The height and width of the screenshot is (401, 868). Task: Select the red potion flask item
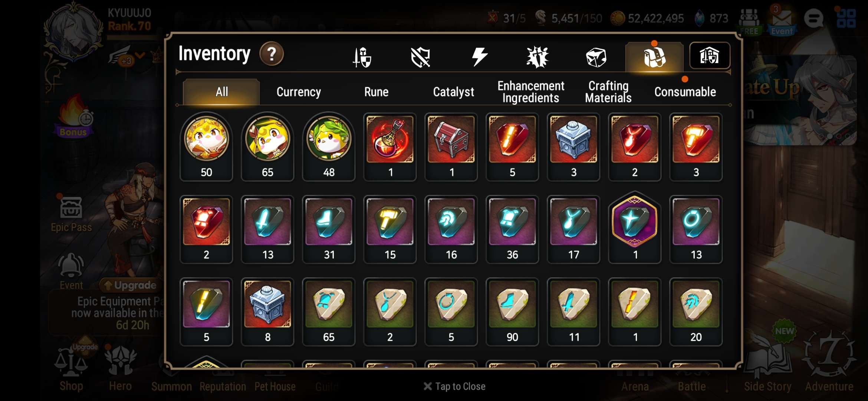pos(390,147)
